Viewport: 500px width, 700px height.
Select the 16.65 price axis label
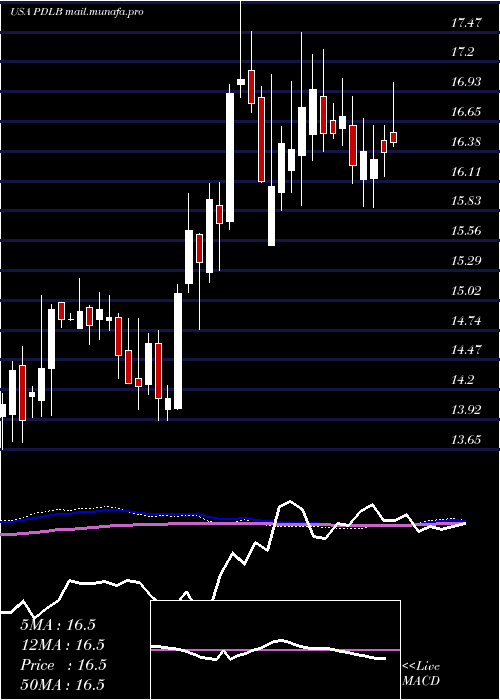point(466,112)
